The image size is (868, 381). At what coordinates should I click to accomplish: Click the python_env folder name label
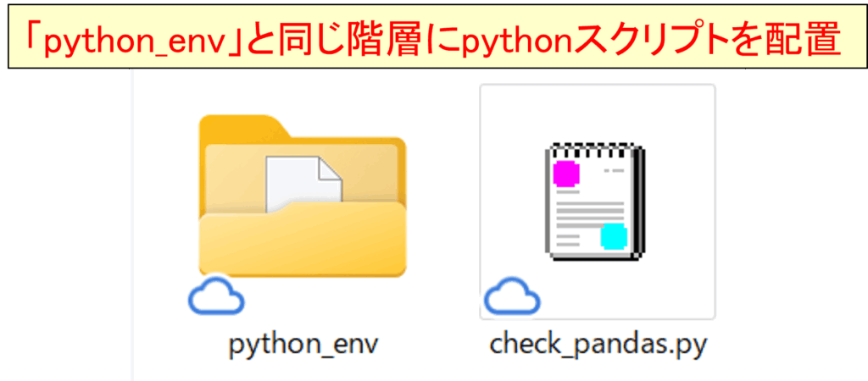click(x=303, y=345)
